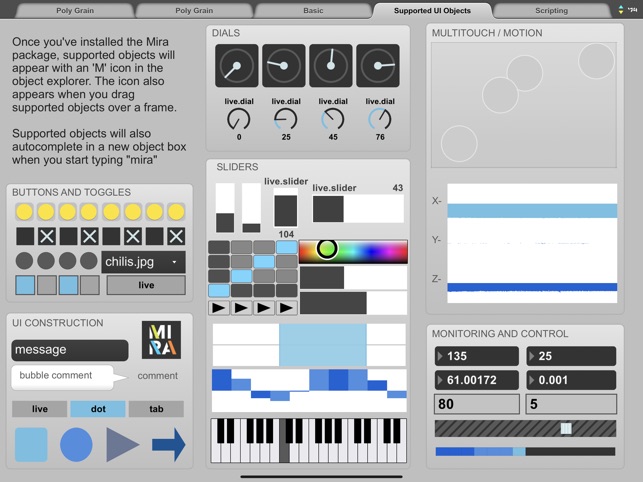Select the Supported UI Objects tab
The height and width of the screenshot is (482, 643).
[x=432, y=11]
